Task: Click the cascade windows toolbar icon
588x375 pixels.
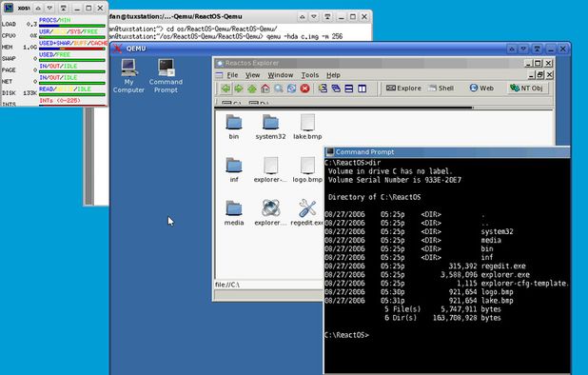Action: tap(336, 89)
